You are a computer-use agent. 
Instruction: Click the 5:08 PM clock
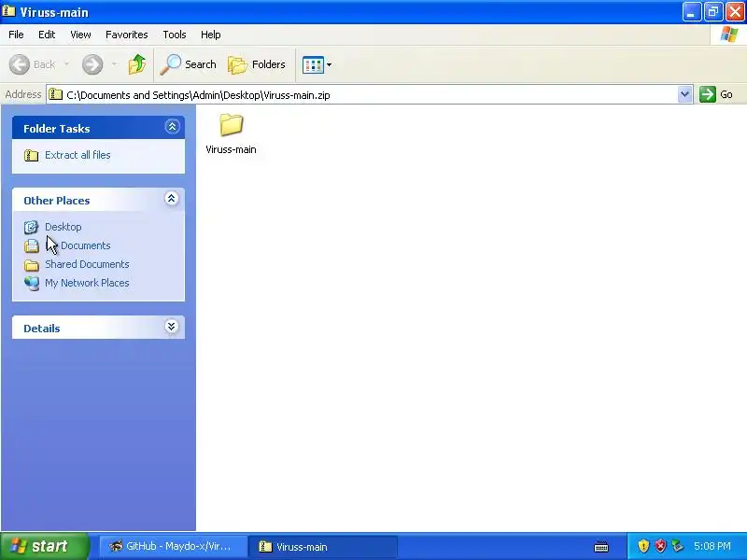[x=712, y=546]
